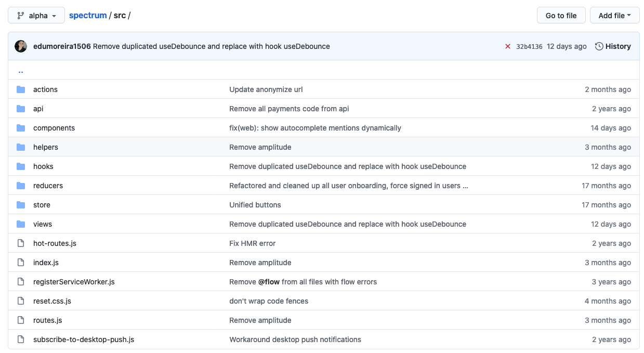The height and width of the screenshot is (353, 644).
Task: Select the file icon for routes.js
Action: pos(20,320)
